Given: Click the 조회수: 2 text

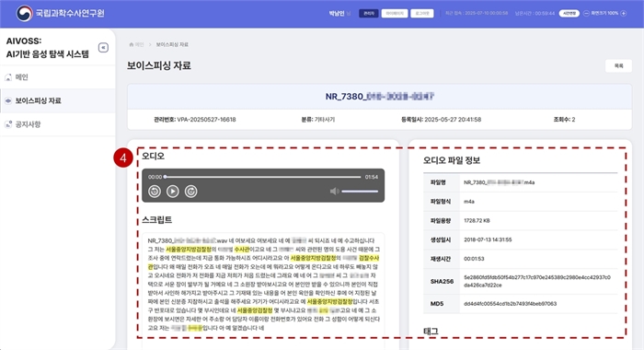Looking at the screenshot, I should [564, 120].
